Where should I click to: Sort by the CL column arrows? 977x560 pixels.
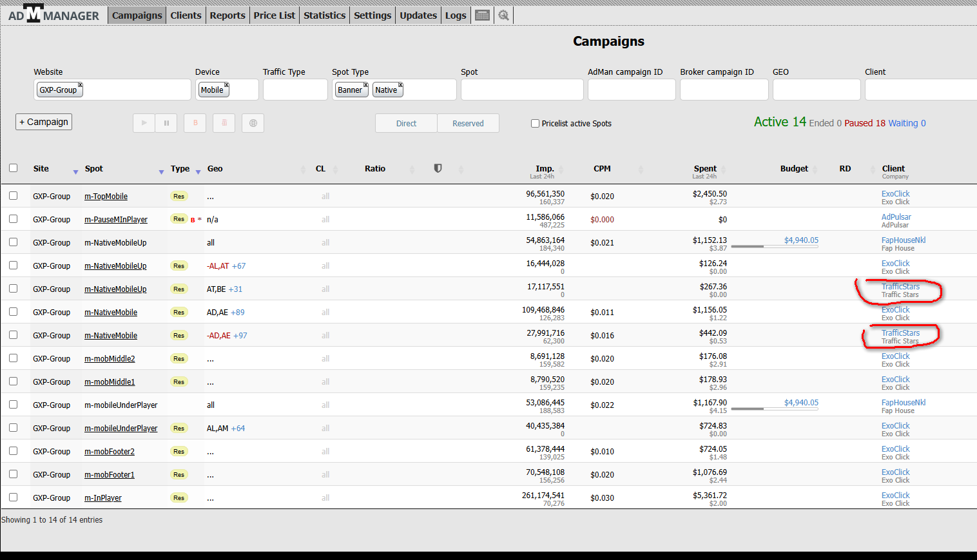coord(336,169)
